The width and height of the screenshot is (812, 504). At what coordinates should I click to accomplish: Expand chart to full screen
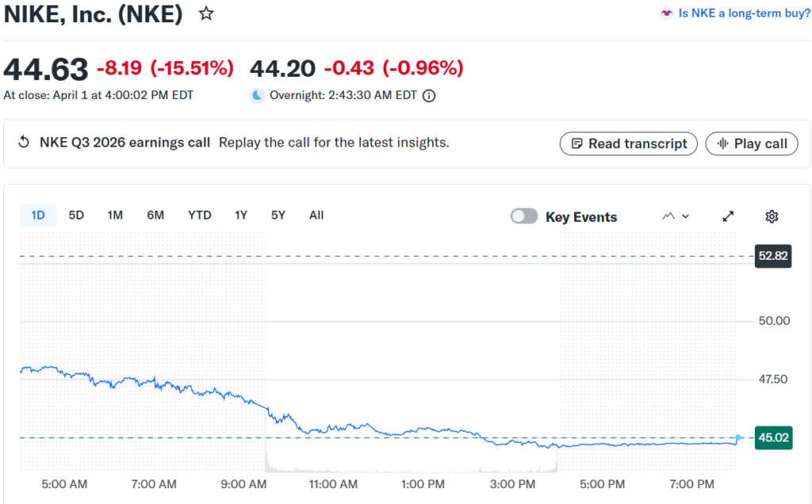(x=728, y=216)
